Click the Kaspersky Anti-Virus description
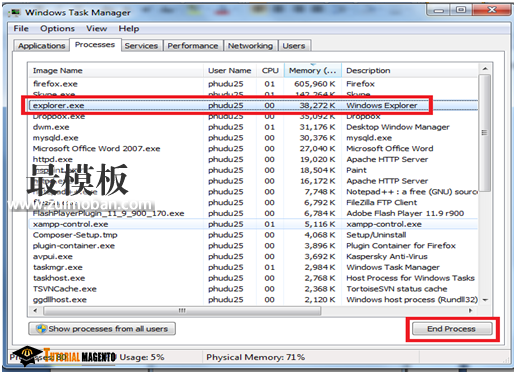 tap(387, 256)
